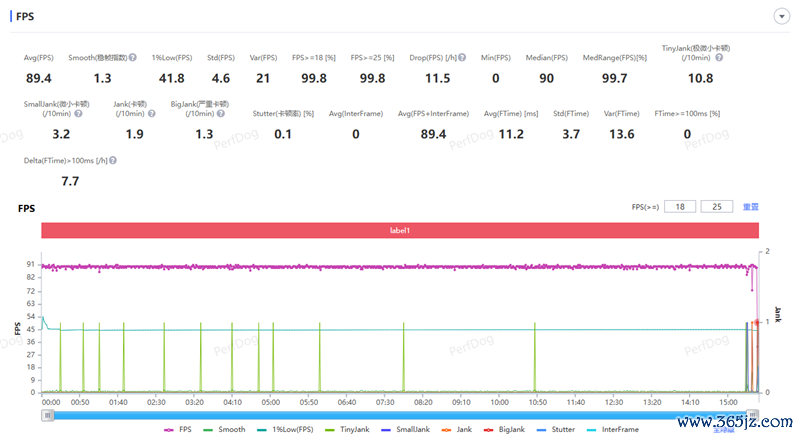Toggle the TinyJank legend entry
Screen dimensions: 800x437
click(x=347, y=429)
